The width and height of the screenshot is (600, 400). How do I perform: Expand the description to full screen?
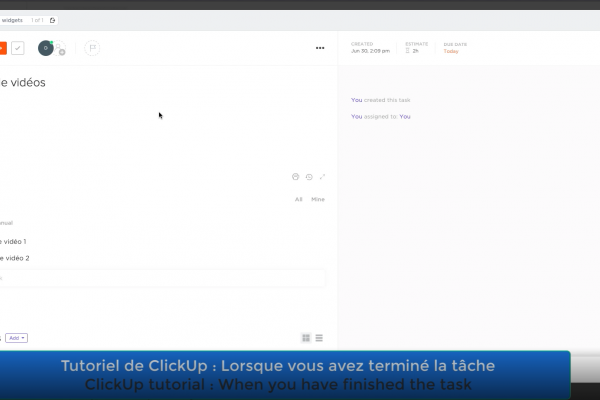pyautogui.click(x=322, y=177)
